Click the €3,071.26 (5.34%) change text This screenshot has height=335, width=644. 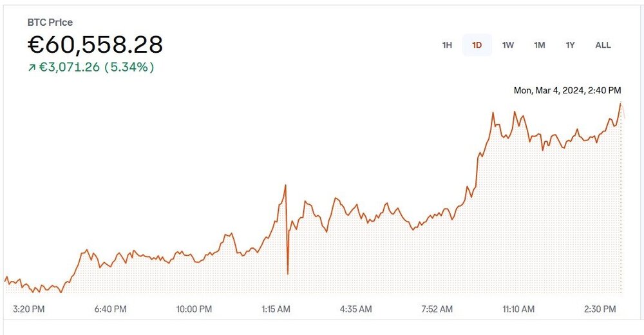[x=97, y=67]
